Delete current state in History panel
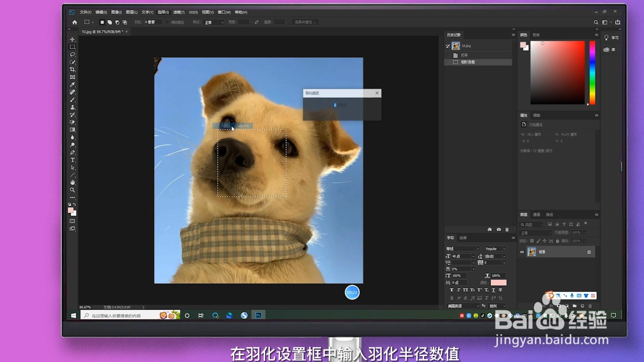This screenshot has width=644, height=362. click(x=507, y=229)
